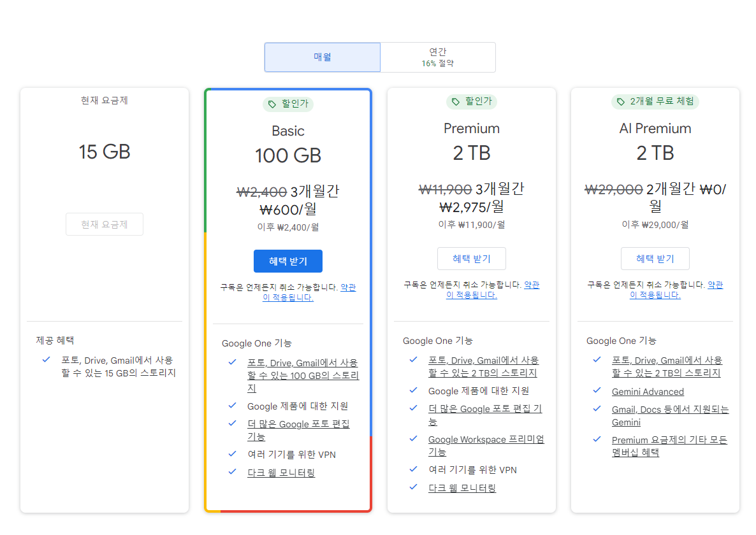Click the tag icon on 2개월 무료 체험 badge
This screenshot has width=756, height=535.
click(x=620, y=102)
